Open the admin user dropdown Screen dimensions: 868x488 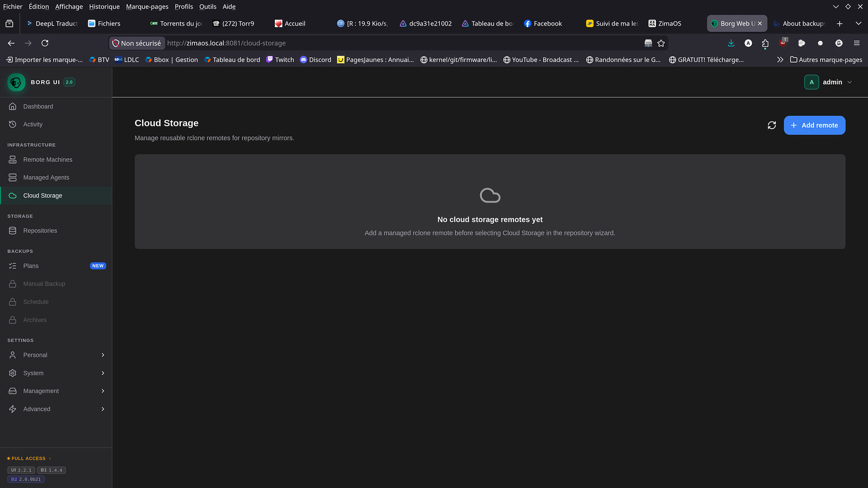click(828, 82)
